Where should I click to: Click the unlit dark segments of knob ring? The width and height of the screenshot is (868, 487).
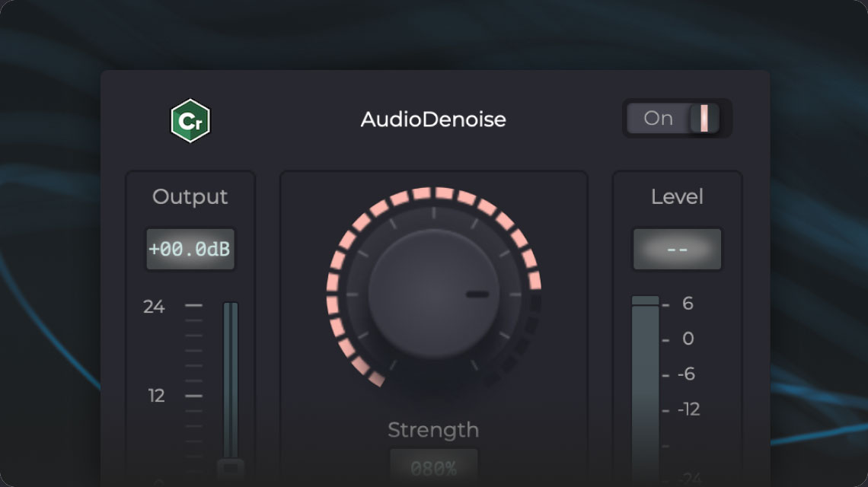(518, 343)
